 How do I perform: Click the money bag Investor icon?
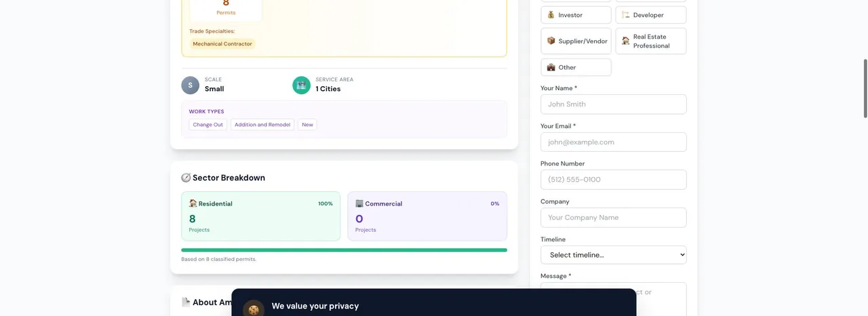[551, 15]
